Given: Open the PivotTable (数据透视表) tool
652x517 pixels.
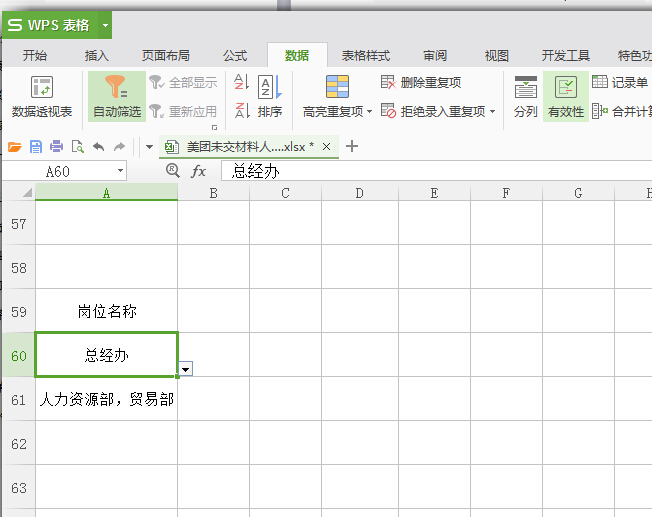Looking at the screenshot, I should pyautogui.click(x=42, y=96).
